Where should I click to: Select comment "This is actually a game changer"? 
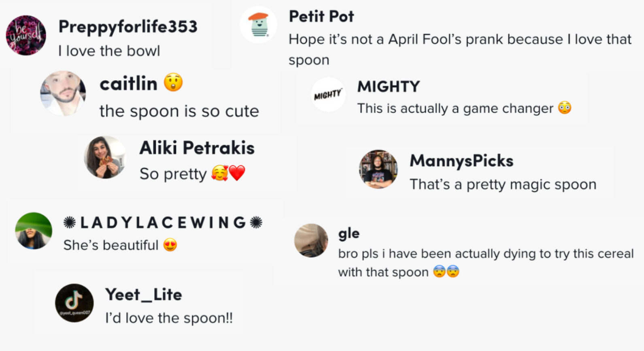[455, 109]
